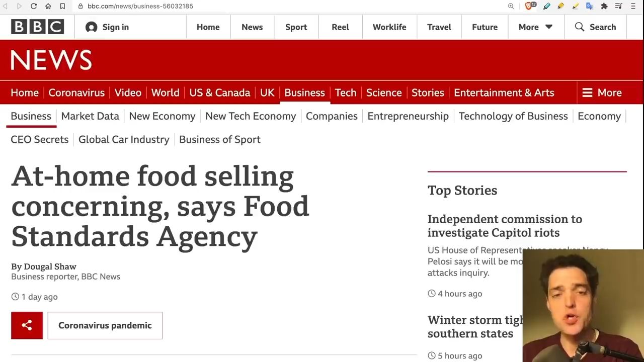Open the Google Translate extension icon
The width and height of the screenshot is (644, 362).
click(x=590, y=6)
